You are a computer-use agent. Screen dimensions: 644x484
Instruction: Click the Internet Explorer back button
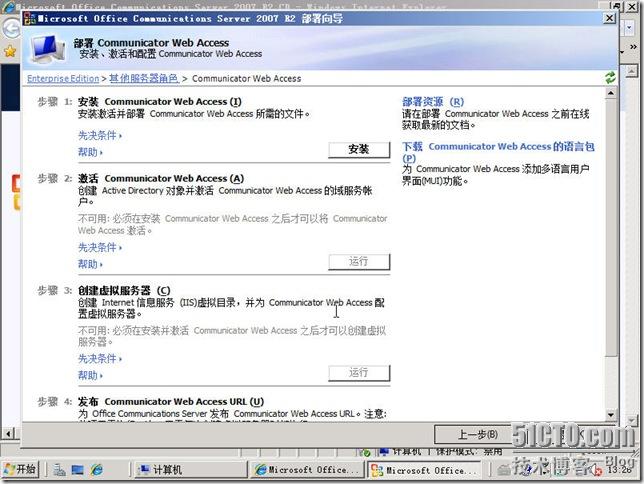11,29
